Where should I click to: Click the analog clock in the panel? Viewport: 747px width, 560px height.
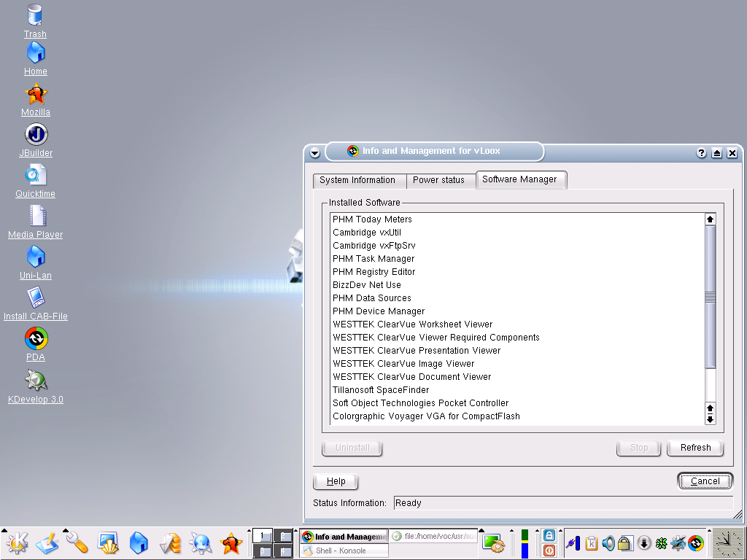728,543
